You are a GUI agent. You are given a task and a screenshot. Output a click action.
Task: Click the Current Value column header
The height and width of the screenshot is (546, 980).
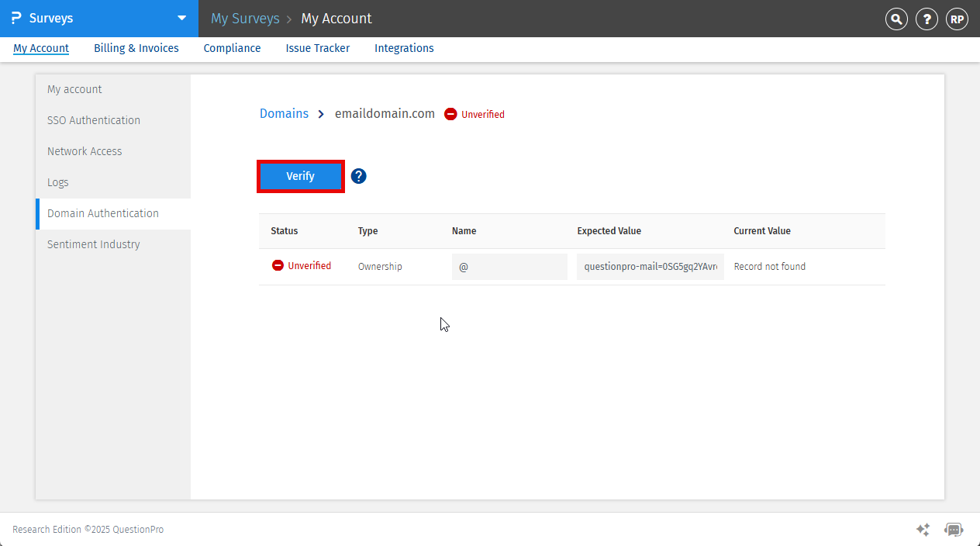pos(762,231)
